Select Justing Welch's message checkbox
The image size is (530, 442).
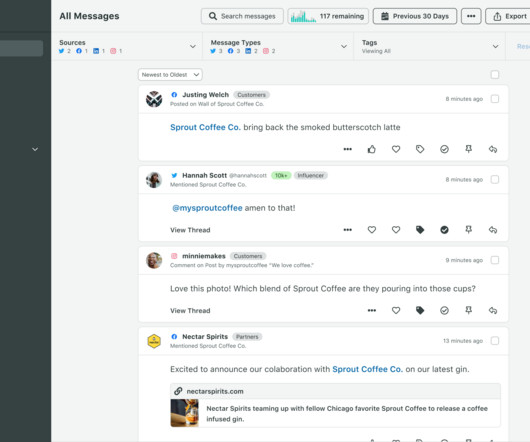(495, 99)
